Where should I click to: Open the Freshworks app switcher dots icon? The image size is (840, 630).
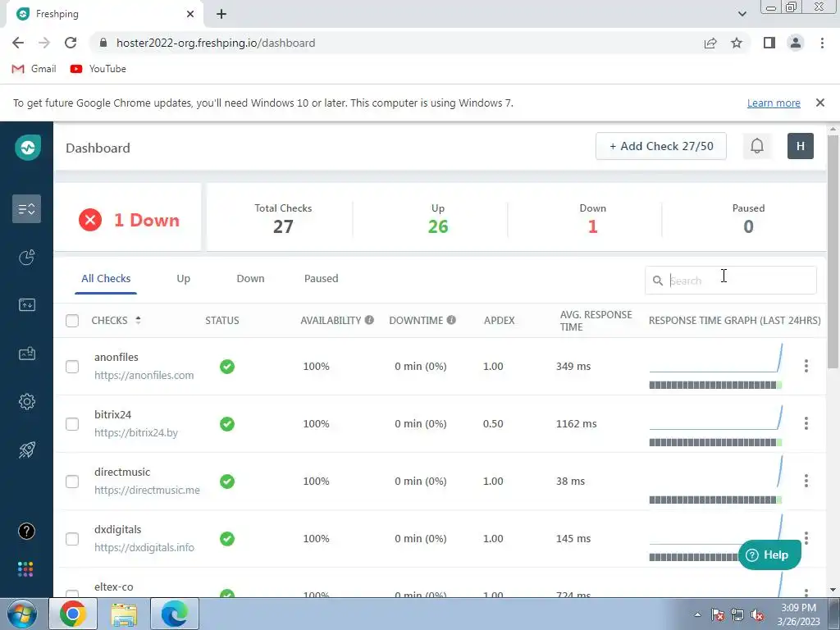(25, 569)
